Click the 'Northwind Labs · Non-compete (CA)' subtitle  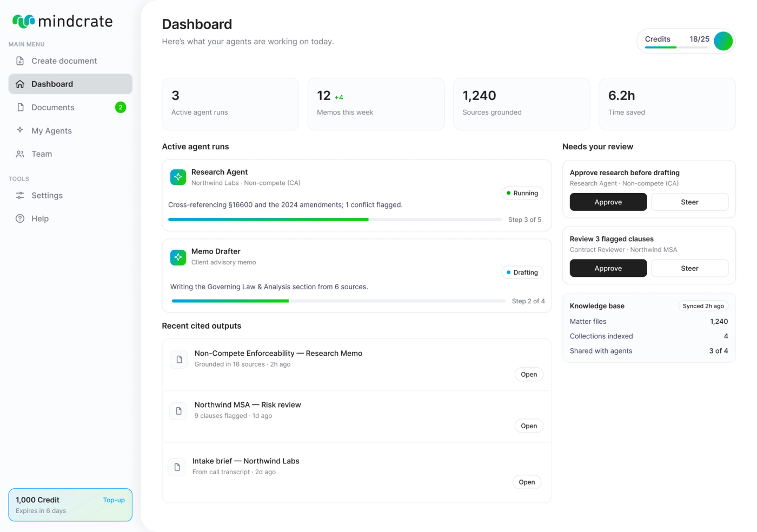[x=246, y=183]
